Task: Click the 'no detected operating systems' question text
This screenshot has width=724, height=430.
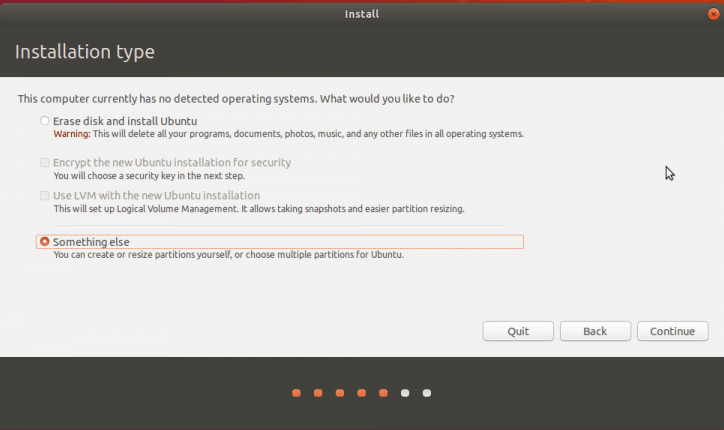Action: [x=236, y=99]
